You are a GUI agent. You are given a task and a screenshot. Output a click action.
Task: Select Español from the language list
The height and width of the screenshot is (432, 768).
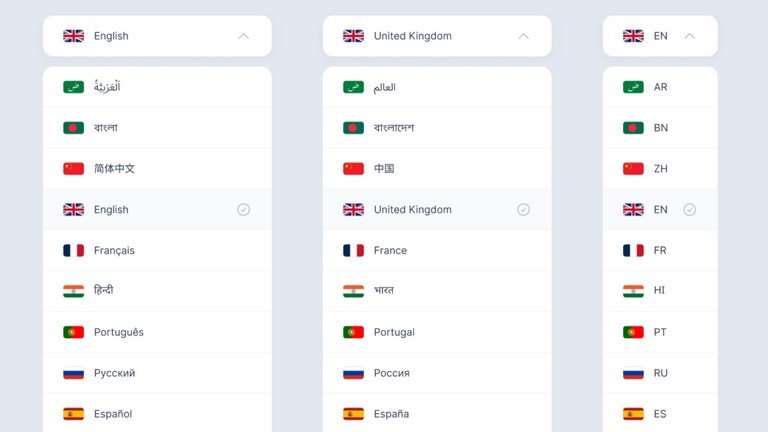point(157,414)
